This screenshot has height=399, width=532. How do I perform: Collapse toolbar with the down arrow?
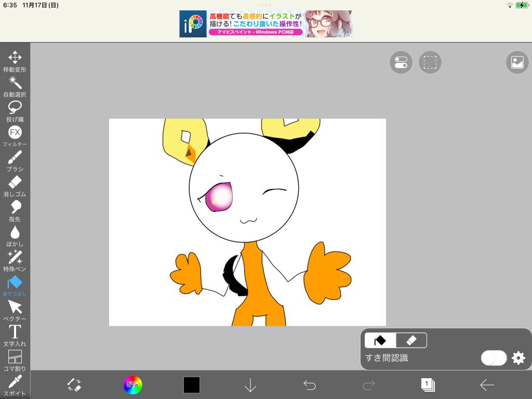(250, 385)
